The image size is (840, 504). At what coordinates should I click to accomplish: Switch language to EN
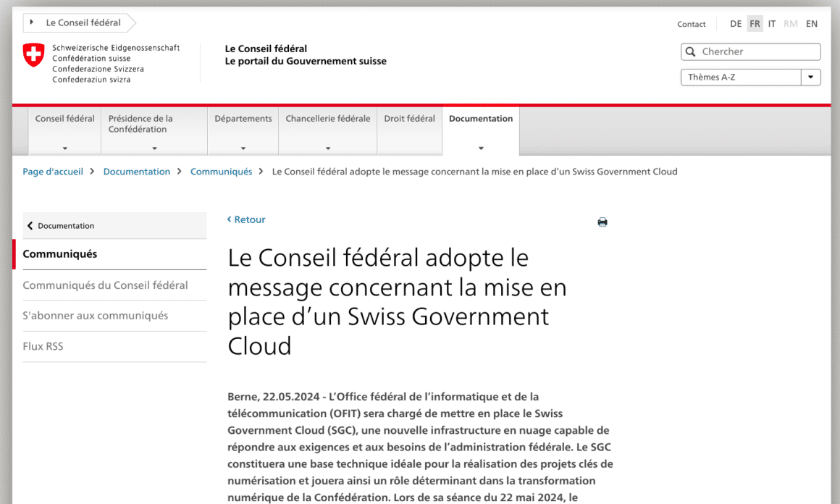812,24
